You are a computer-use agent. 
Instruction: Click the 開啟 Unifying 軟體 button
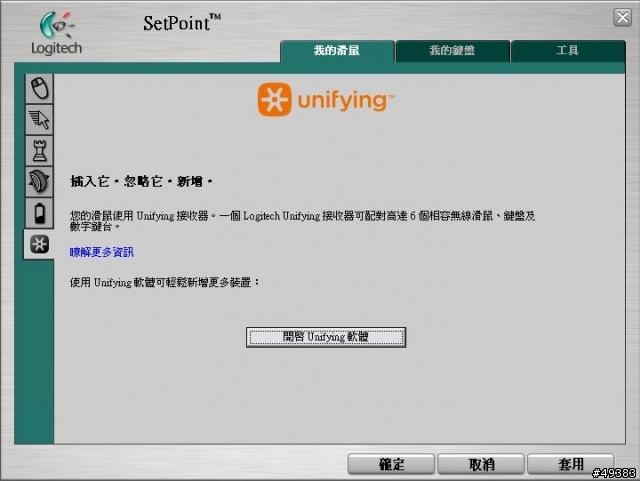[x=326, y=337]
